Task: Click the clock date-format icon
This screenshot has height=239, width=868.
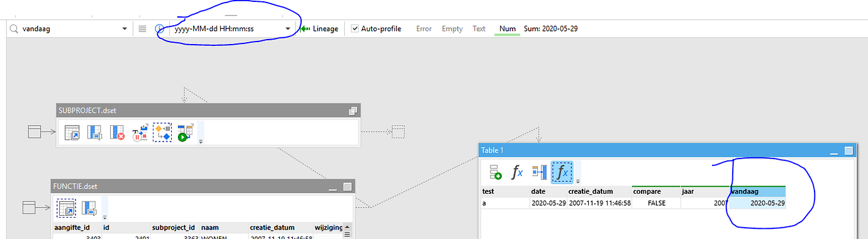Action: click(x=160, y=29)
